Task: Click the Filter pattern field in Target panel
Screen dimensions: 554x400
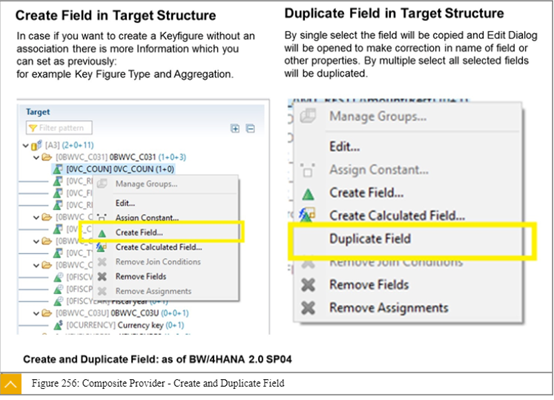Action: [59, 128]
